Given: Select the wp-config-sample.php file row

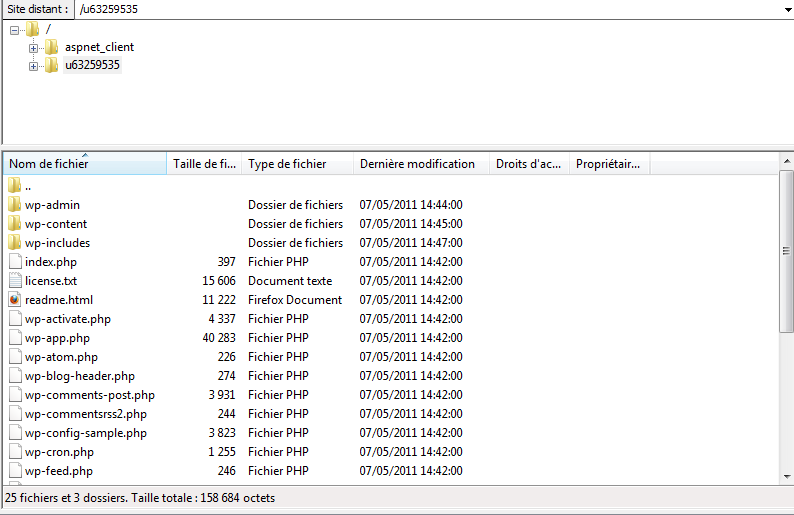Looking at the screenshot, I should (x=86, y=433).
